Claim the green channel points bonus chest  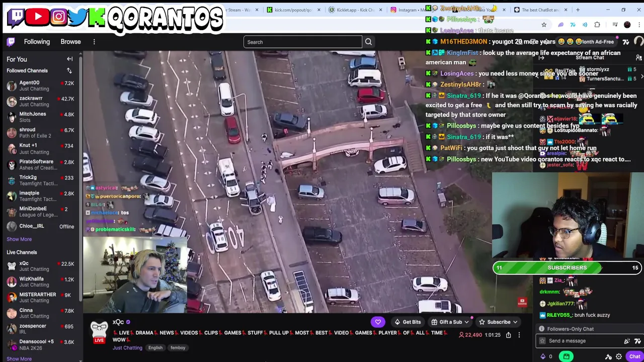pyautogui.click(x=566, y=356)
